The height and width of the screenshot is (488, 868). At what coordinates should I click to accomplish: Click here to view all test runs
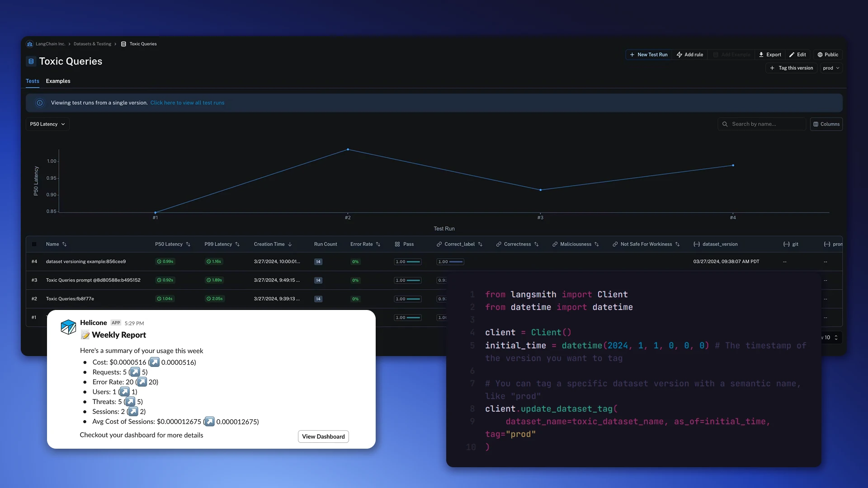[x=187, y=103]
